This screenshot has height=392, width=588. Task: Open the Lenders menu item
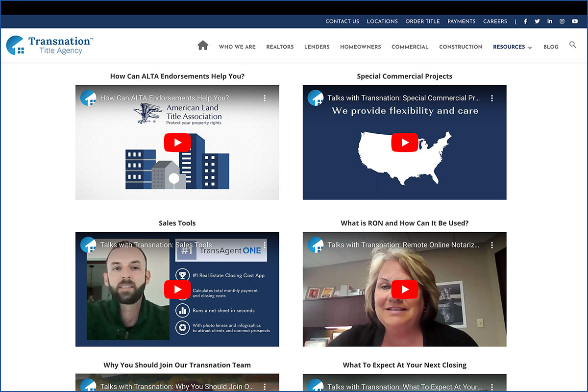click(x=317, y=47)
